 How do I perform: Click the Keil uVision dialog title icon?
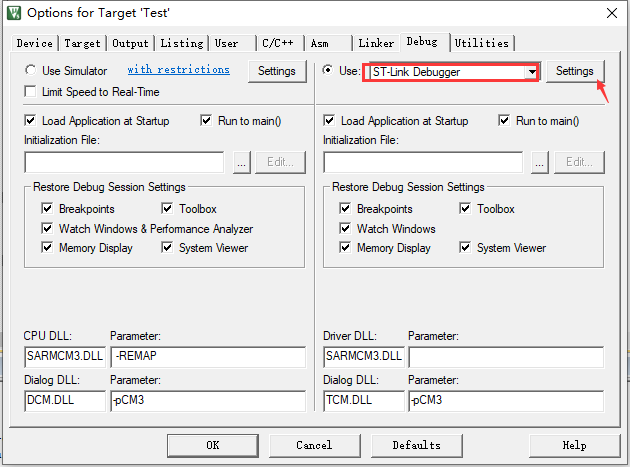pyautogui.click(x=14, y=13)
